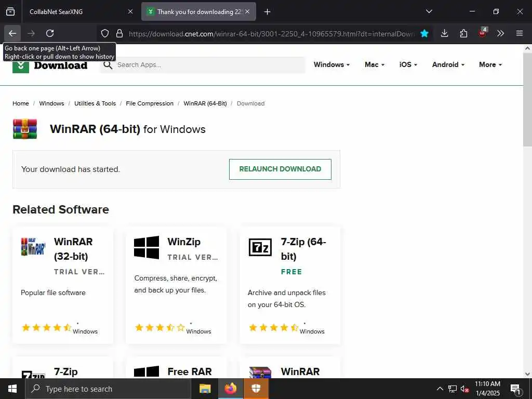Open the Firefox hamburger application menu
Viewport: 532px width, 399px height.
coord(520,33)
